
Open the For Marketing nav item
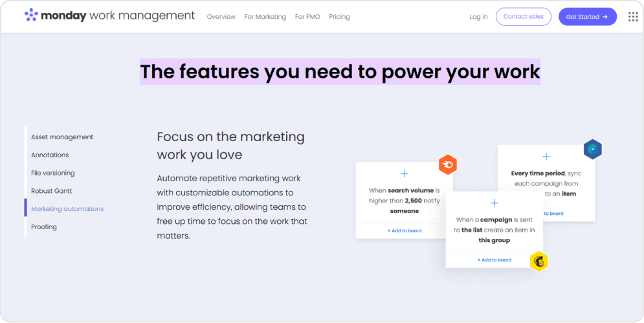click(x=265, y=17)
